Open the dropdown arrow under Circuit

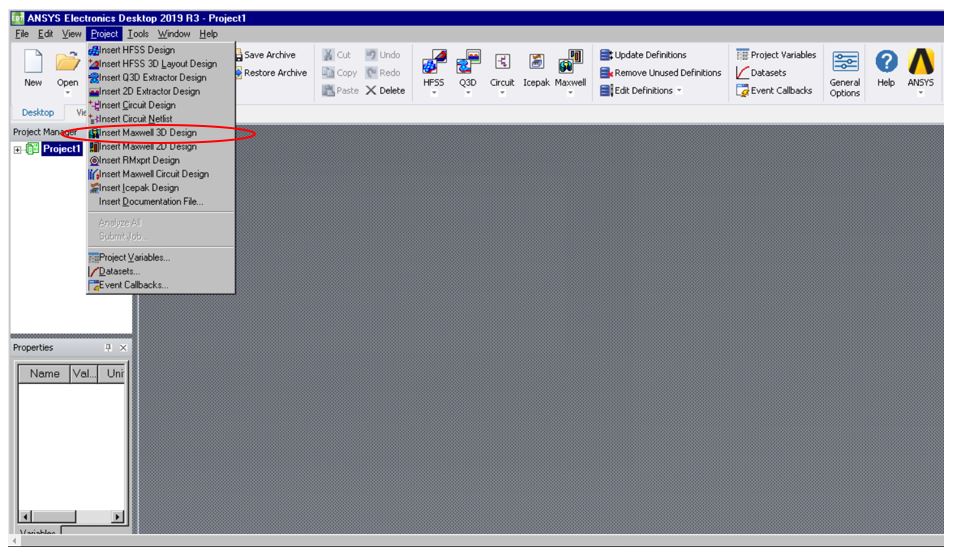click(x=502, y=93)
